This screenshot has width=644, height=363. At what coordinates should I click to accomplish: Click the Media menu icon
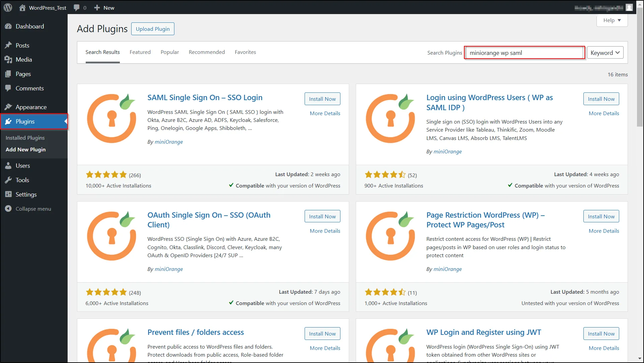(9, 59)
